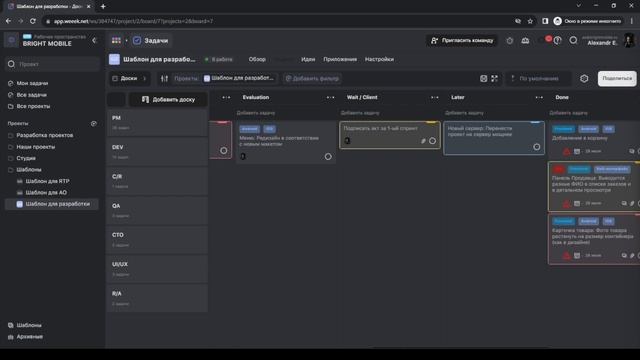
Task: Switch to the Приложения tab
Action: [x=340, y=60]
